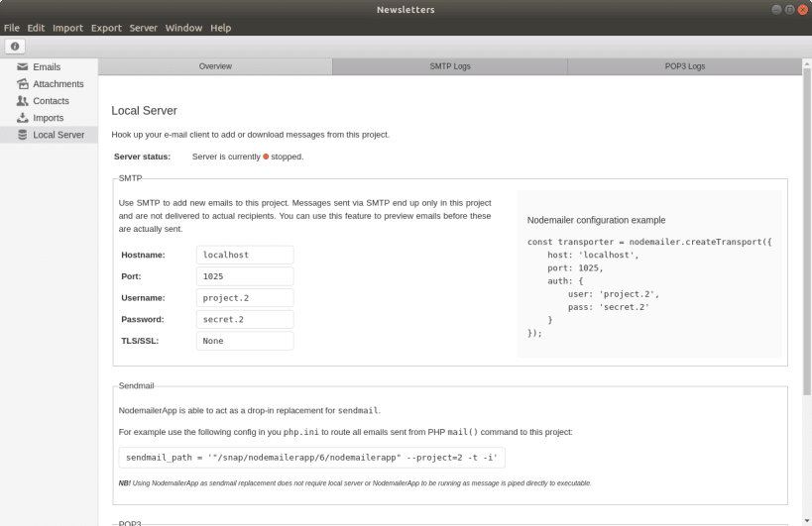Maximize the Newsletters window
Image resolution: width=812 pixels, height=526 pixels.
click(x=789, y=9)
